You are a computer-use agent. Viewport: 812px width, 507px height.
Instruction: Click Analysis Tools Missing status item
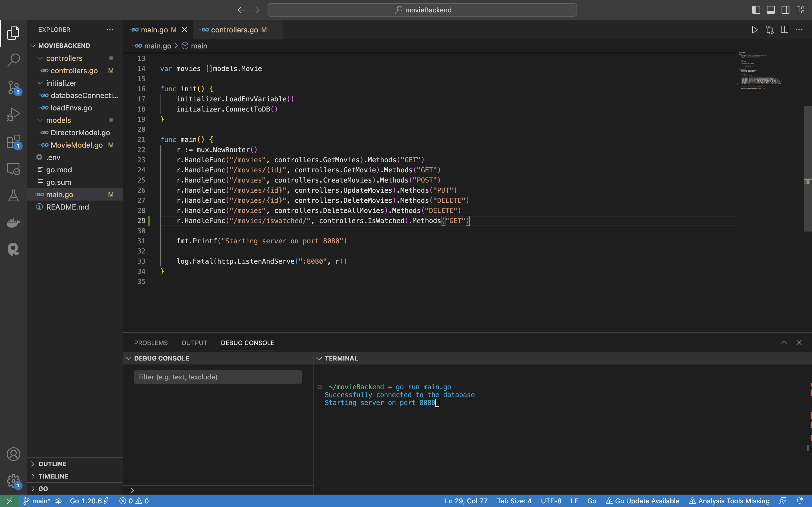click(729, 501)
